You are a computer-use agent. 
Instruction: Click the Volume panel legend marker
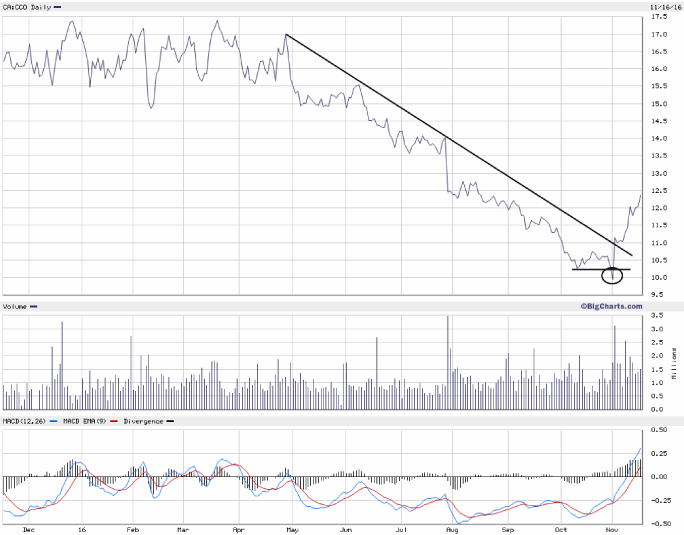35,305
